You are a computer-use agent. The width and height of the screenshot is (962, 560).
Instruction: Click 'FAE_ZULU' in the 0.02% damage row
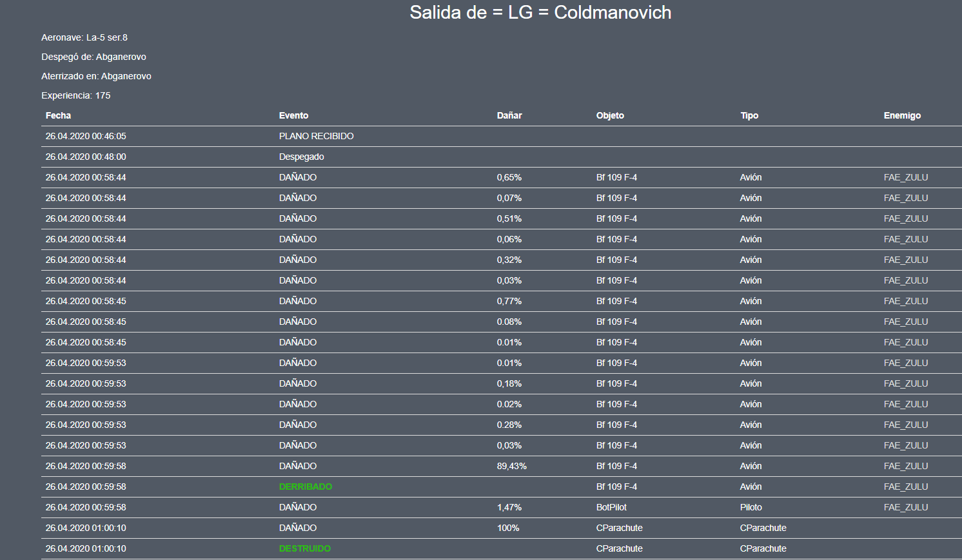click(x=906, y=404)
